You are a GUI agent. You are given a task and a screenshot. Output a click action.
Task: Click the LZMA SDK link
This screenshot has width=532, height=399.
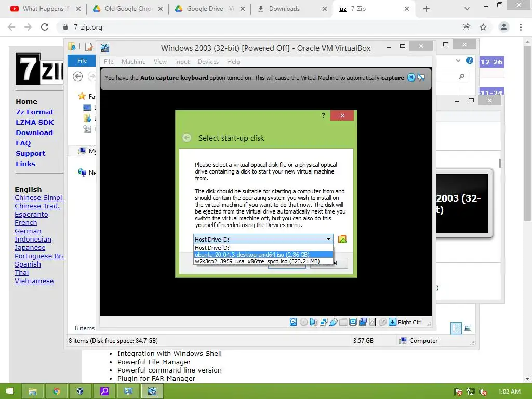point(35,122)
